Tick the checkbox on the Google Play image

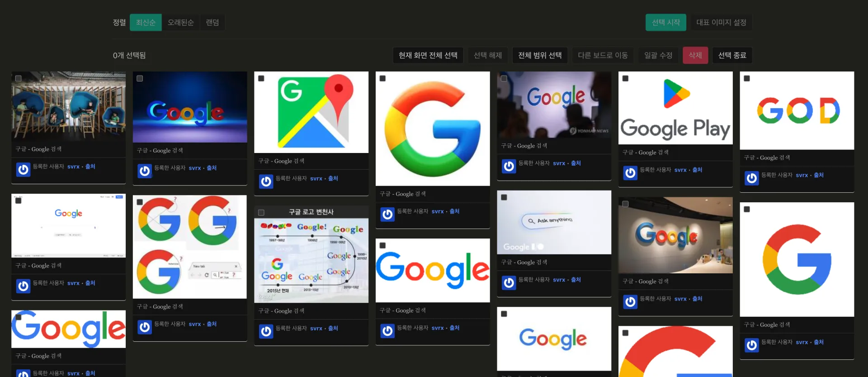(626, 78)
